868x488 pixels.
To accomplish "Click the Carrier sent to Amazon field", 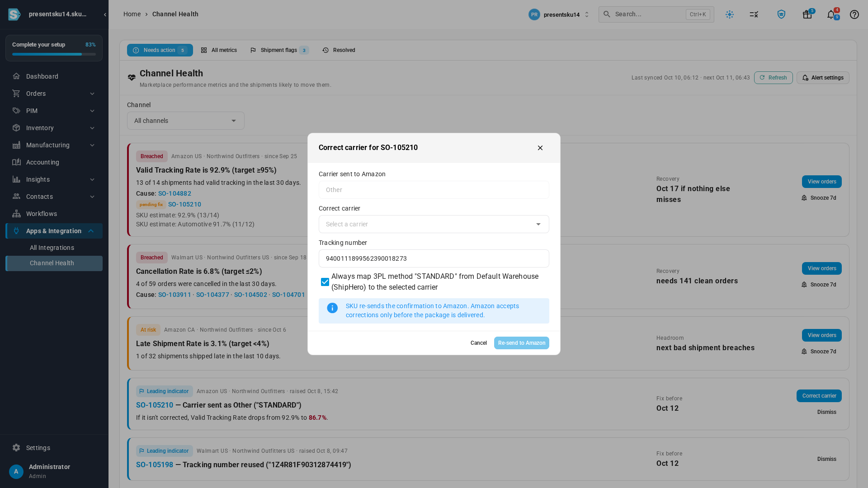I will (434, 190).
